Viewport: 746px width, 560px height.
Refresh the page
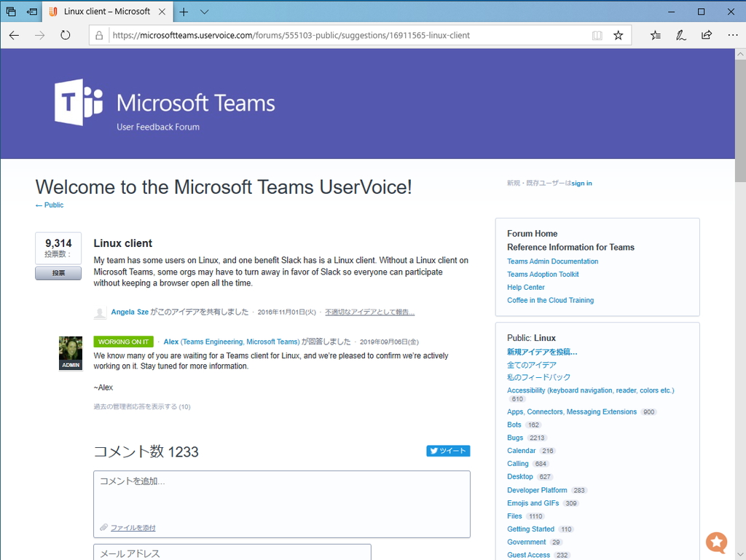[x=66, y=35]
